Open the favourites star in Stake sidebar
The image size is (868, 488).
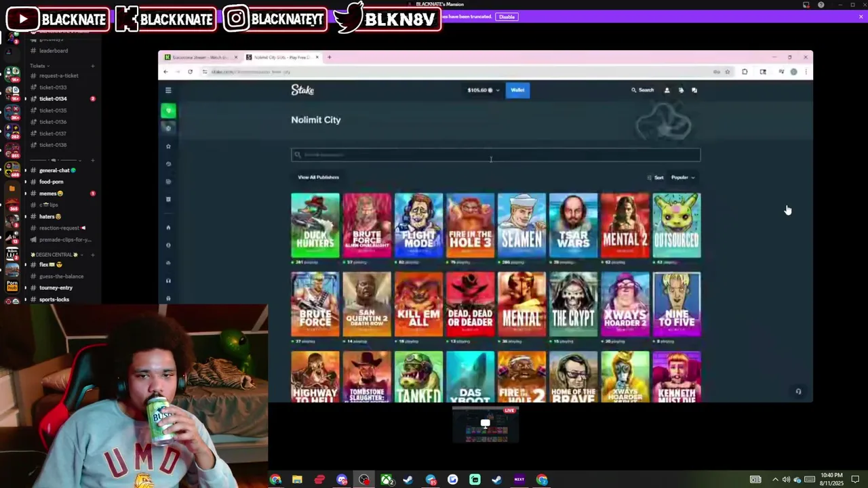click(169, 146)
